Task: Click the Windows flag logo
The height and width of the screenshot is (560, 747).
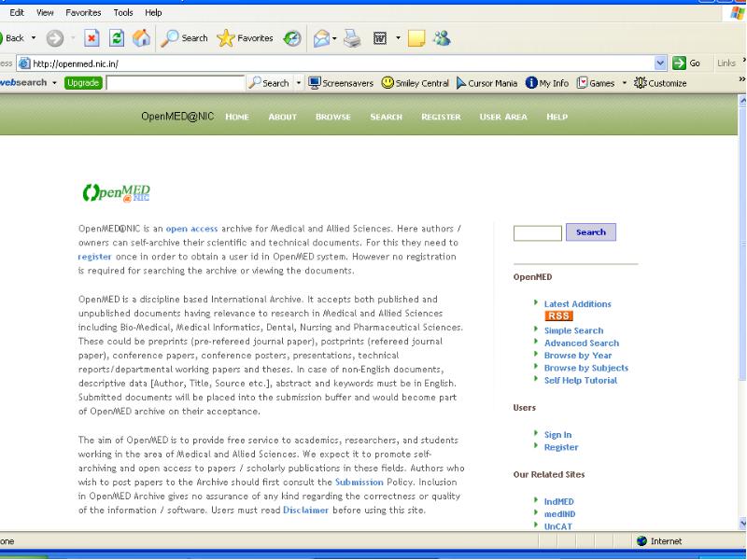Action: click(x=738, y=13)
